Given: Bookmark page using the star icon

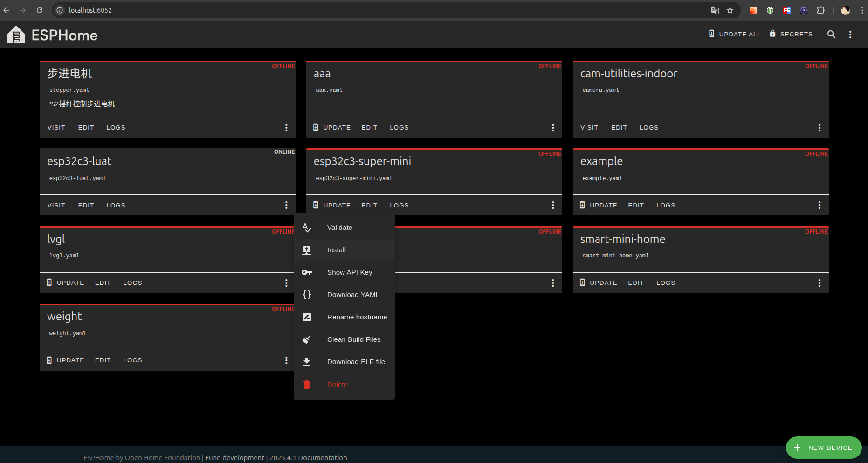Looking at the screenshot, I should [x=730, y=10].
